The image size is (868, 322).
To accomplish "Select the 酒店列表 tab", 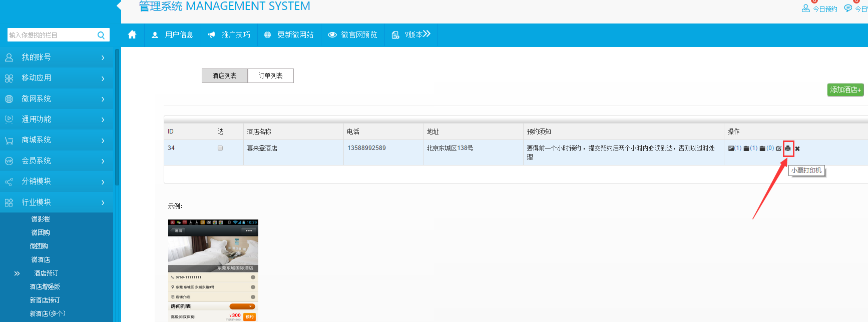I will coord(224,76).
